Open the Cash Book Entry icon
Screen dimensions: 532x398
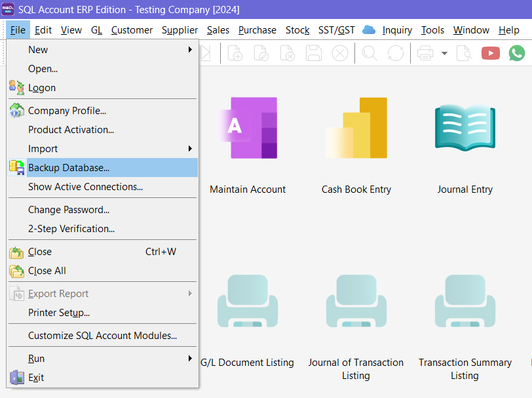(356, 129)
